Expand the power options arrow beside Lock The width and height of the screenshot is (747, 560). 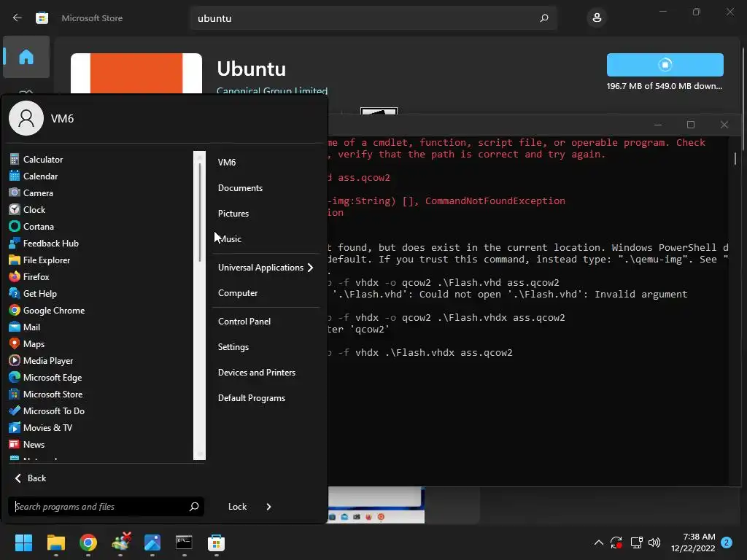[268, 507]
